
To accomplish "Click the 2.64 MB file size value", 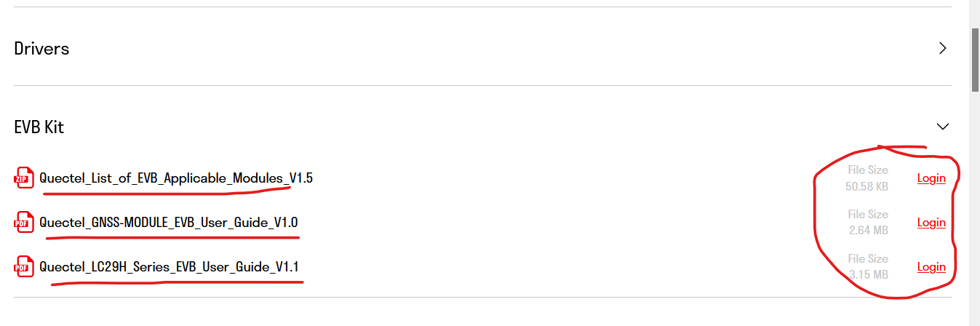I will point(869,231).
